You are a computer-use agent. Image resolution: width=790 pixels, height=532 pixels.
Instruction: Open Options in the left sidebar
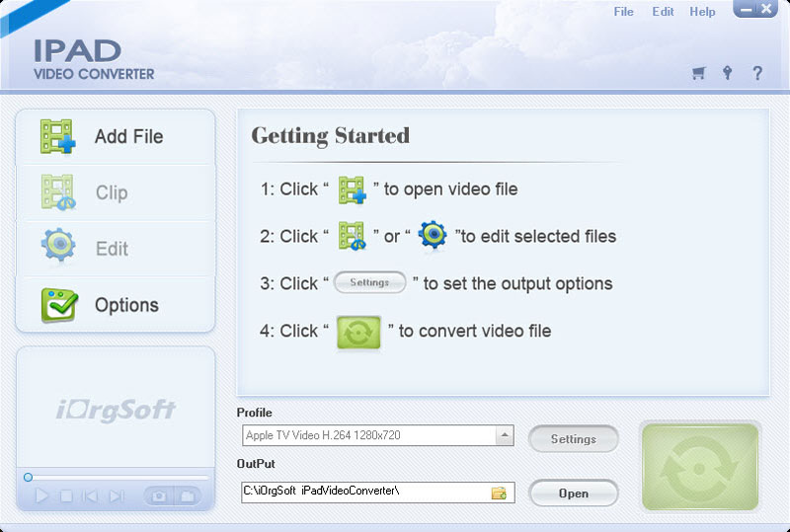[116, 305]
